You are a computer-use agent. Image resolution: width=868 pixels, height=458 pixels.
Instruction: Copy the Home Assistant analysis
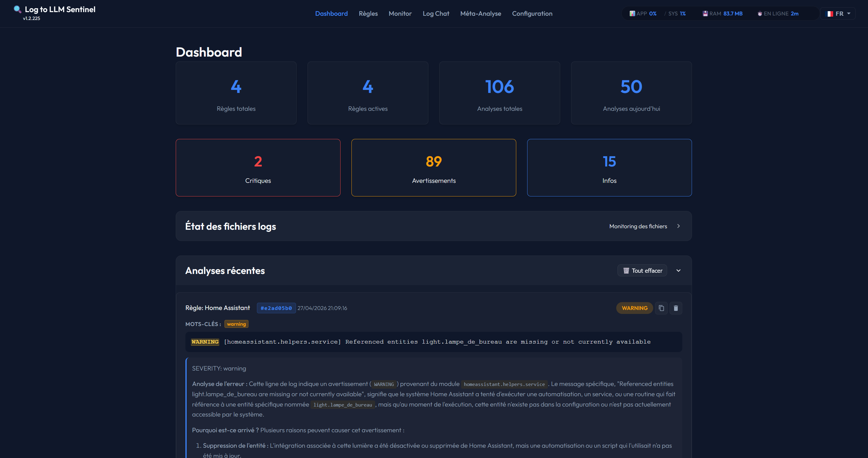pos(661,308)
